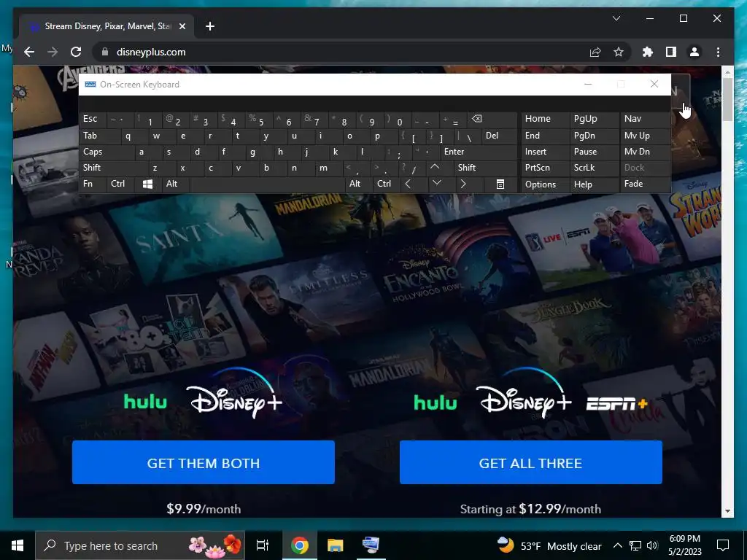Viewport: 747px width, 560px height.
Task: Click the share page icon in address bar
Action: click(595, 52)
